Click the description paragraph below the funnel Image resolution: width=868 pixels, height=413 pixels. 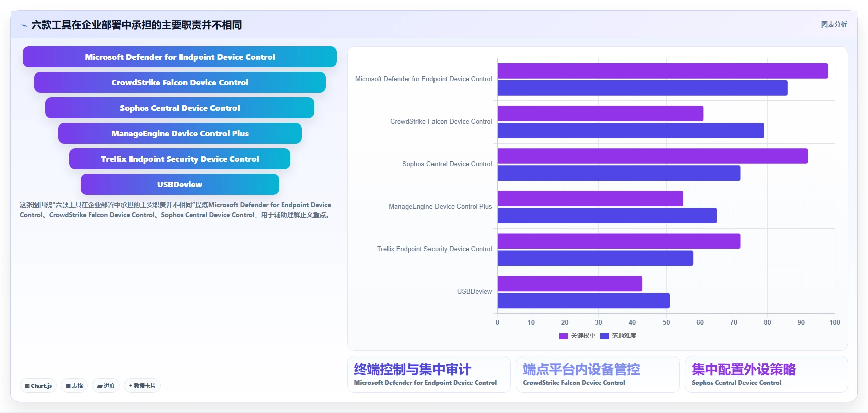point(175,210)
